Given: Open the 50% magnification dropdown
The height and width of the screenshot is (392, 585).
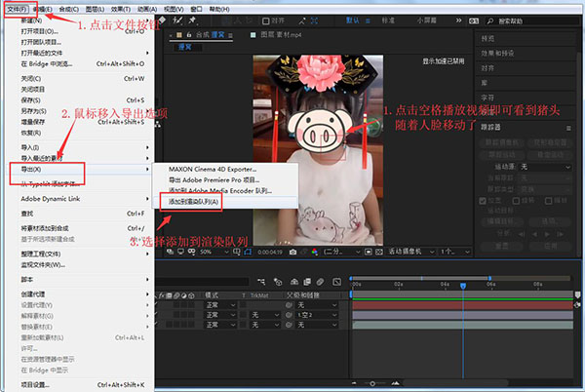Looking at the screenshot, I should point(214,252).
